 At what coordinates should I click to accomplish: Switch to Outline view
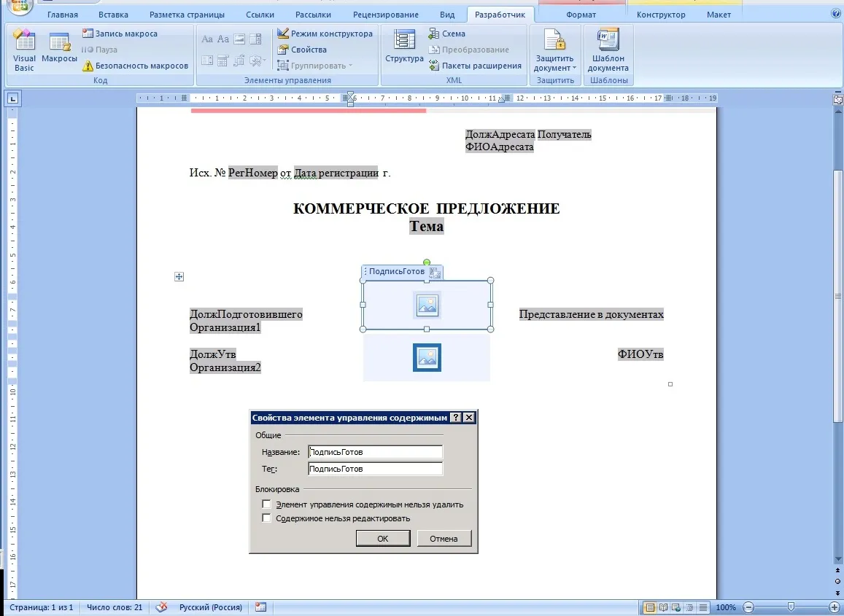coord(690,607)
